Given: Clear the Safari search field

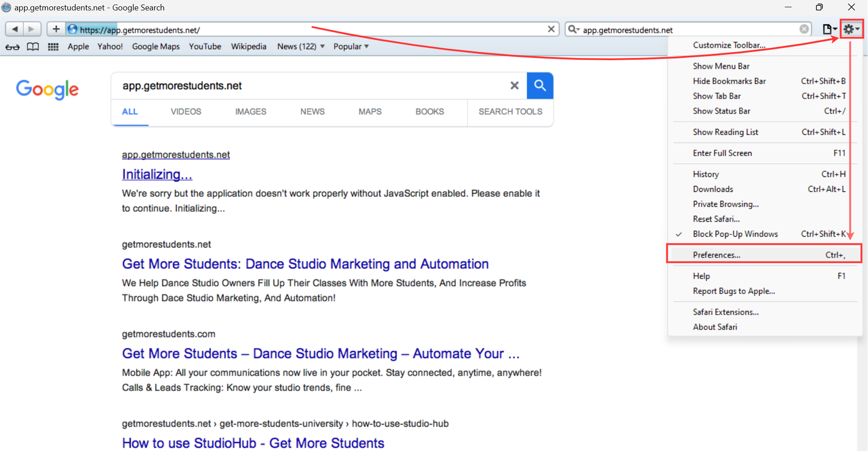Looking at the screenshot, I should coord(804,29).
